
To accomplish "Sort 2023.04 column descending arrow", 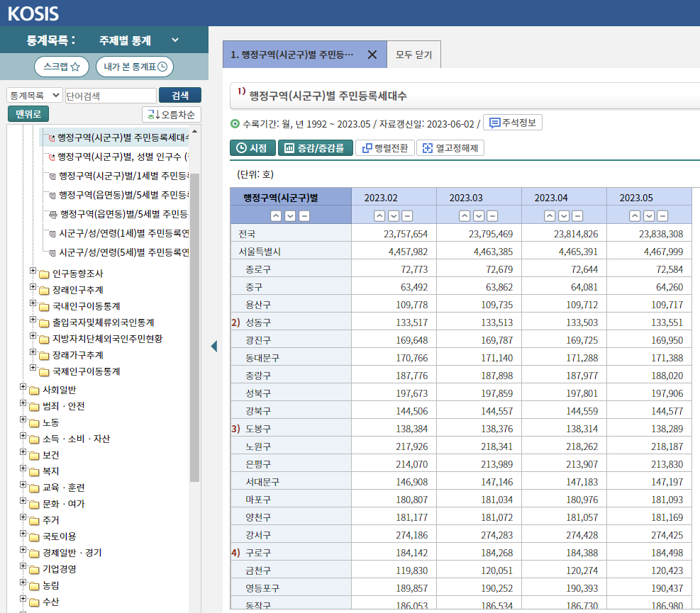I will [564, 216].
